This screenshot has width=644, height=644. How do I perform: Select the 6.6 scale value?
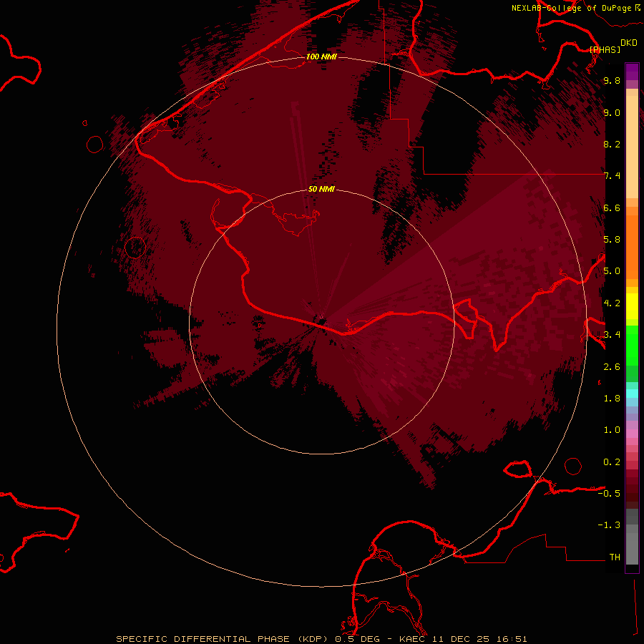tap(612, 208)
